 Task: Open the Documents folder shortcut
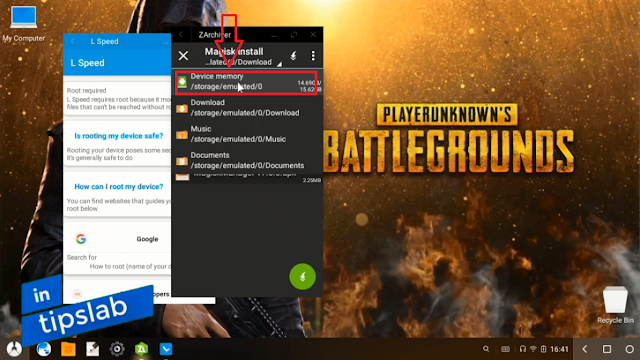[x=247, y=160]
